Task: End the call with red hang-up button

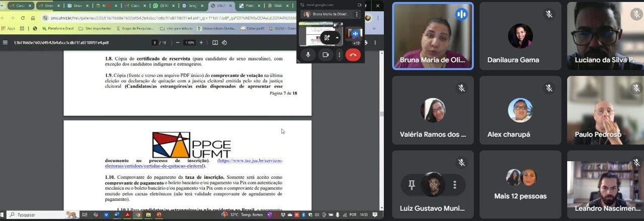Action: tap(353, 54)
